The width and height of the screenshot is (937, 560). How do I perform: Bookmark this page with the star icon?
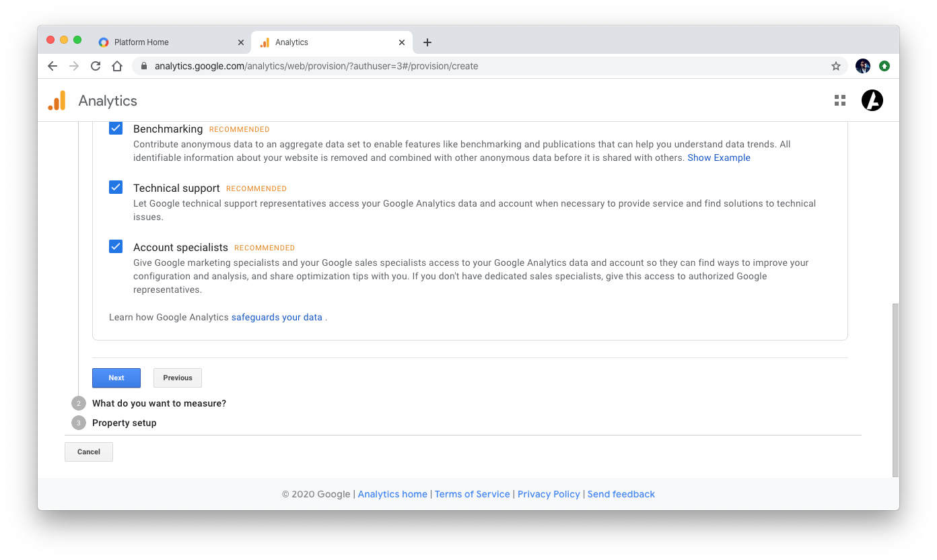click(x=836, y=66)
